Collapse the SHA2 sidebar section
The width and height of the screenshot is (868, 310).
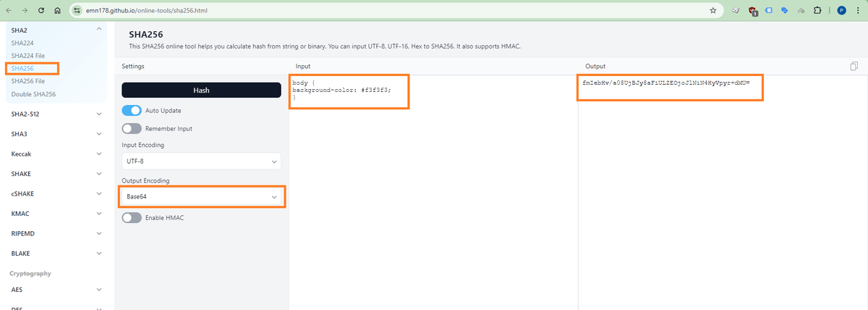56,30
